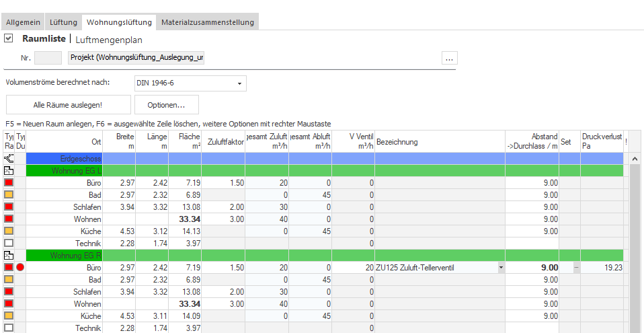The width and height of the screenshot is (644, 333).
Task: Click Fläche 14.13 cell
Action: point(185,231)
